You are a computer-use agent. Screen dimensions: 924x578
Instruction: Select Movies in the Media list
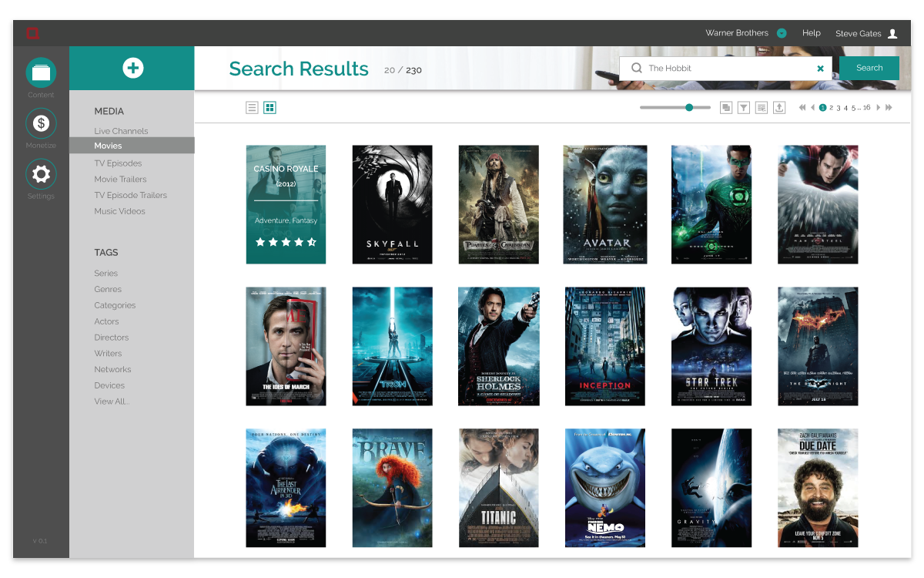[132, 146]
